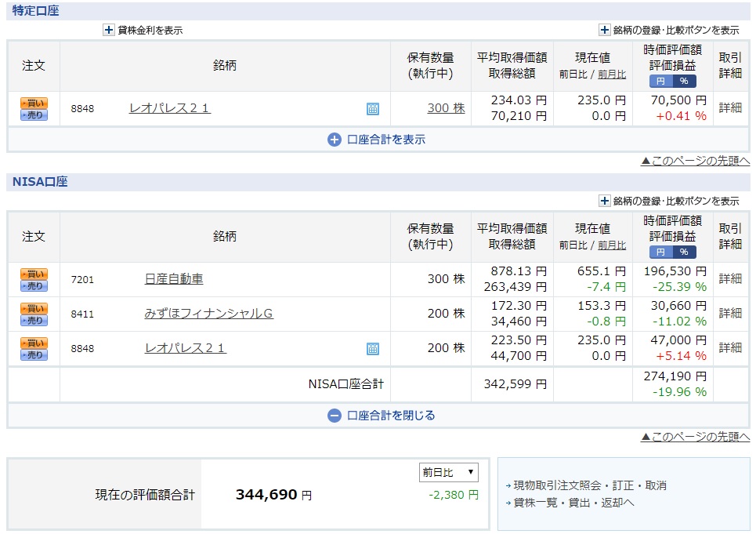Click the 274,190 円 NISA valuation total
The height and width of the screenshot is (534, 756).
click(675, 376)
